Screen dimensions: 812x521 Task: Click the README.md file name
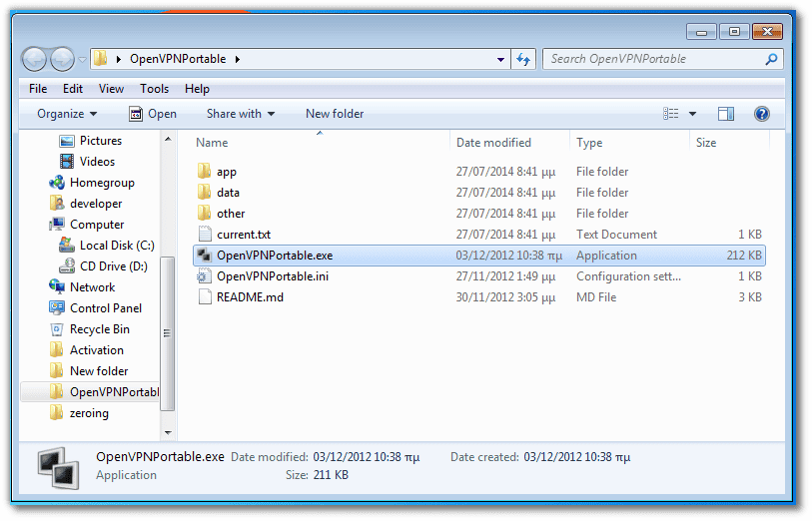point(250,297)
